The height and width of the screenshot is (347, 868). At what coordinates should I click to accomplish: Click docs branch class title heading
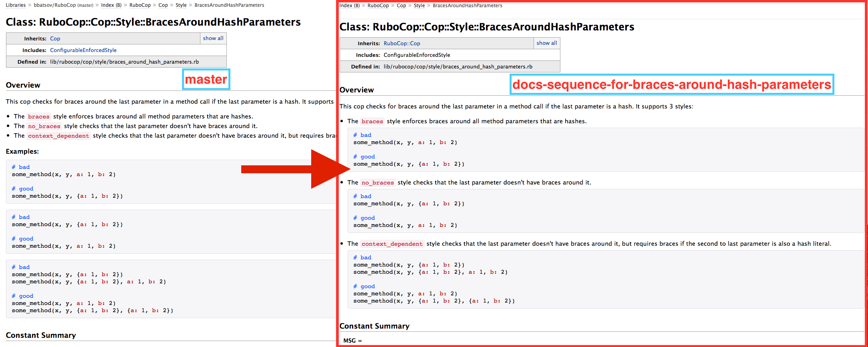487,27
